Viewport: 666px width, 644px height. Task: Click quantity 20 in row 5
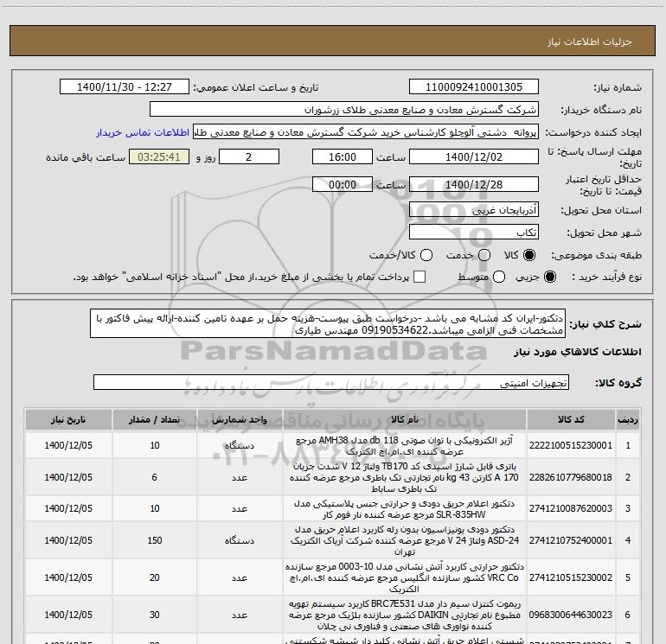click(155, 577)
